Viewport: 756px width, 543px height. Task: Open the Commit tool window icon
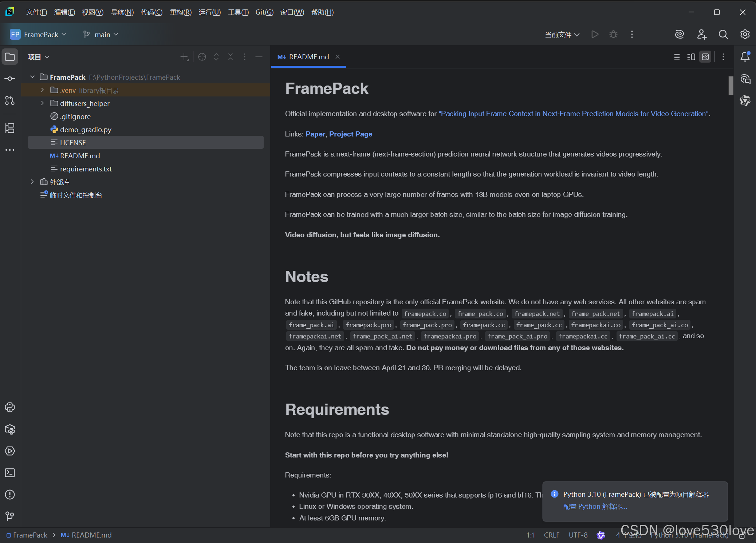pyautogui.click(x=10, y=79)
